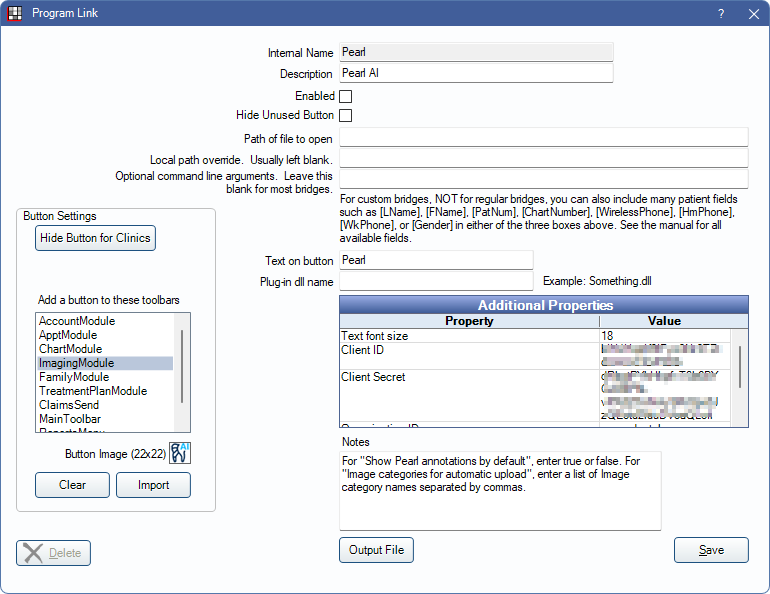Click the Hide Button for Clinics button

click(96, 238)
